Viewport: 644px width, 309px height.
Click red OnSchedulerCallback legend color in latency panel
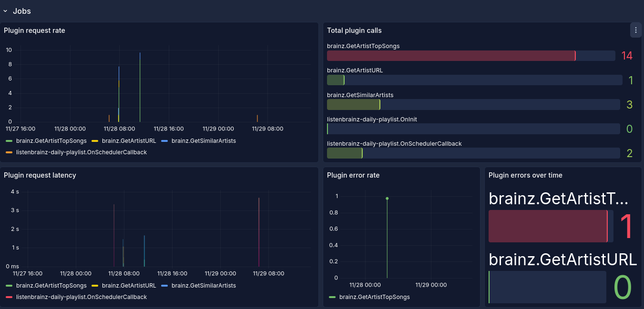9,297
